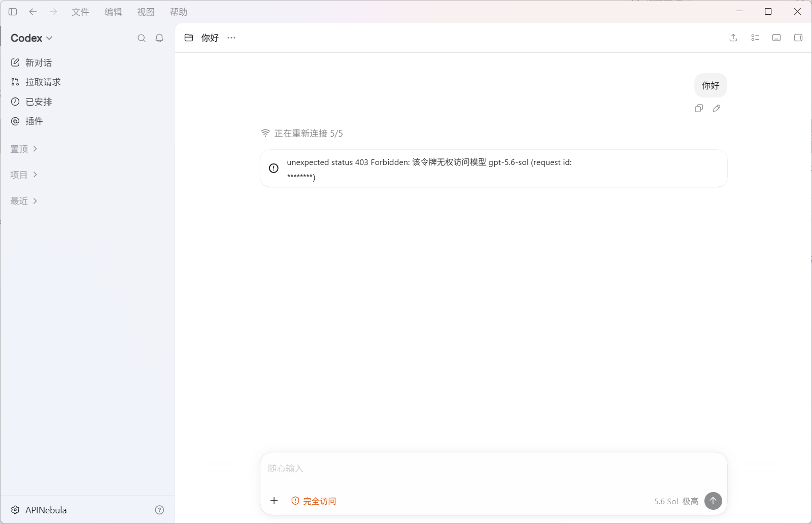The height and width of the screenshot is (524, 812).
Task: Open the 文件 menu
Action: point(80,12)
